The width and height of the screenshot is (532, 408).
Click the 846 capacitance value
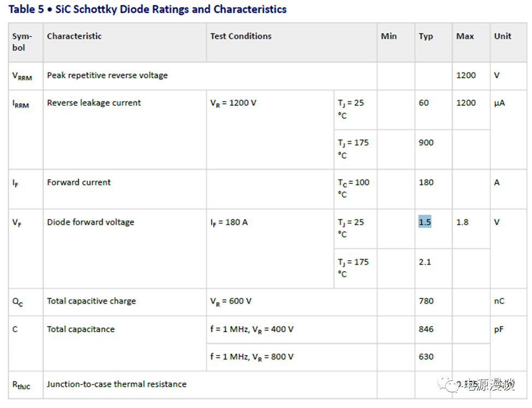426,329
